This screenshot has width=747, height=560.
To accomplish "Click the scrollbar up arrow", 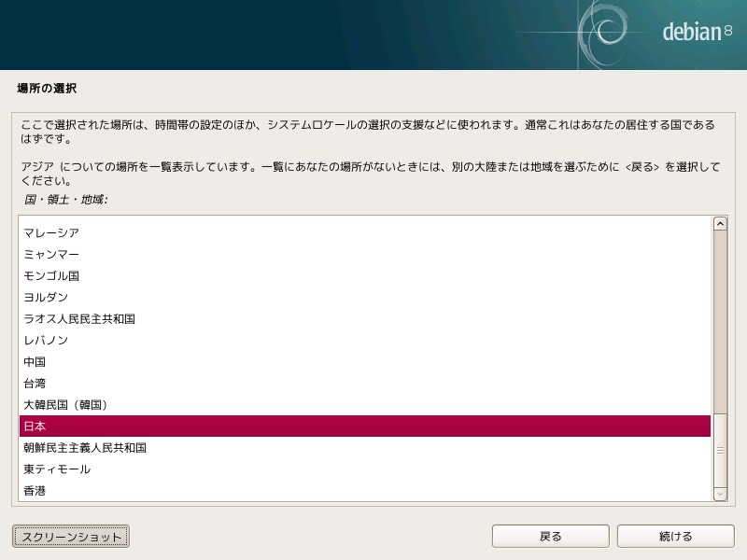I will click(x=720, y=224).
